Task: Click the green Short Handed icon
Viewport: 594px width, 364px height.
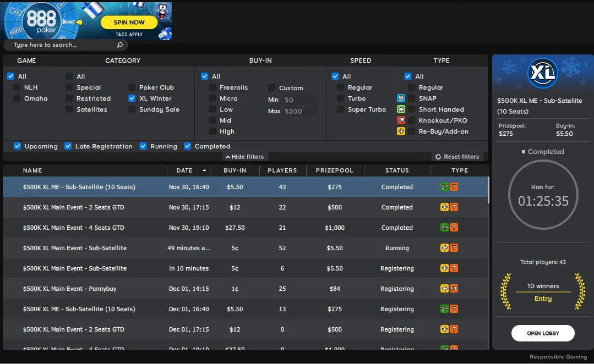Action: (401, 109)
